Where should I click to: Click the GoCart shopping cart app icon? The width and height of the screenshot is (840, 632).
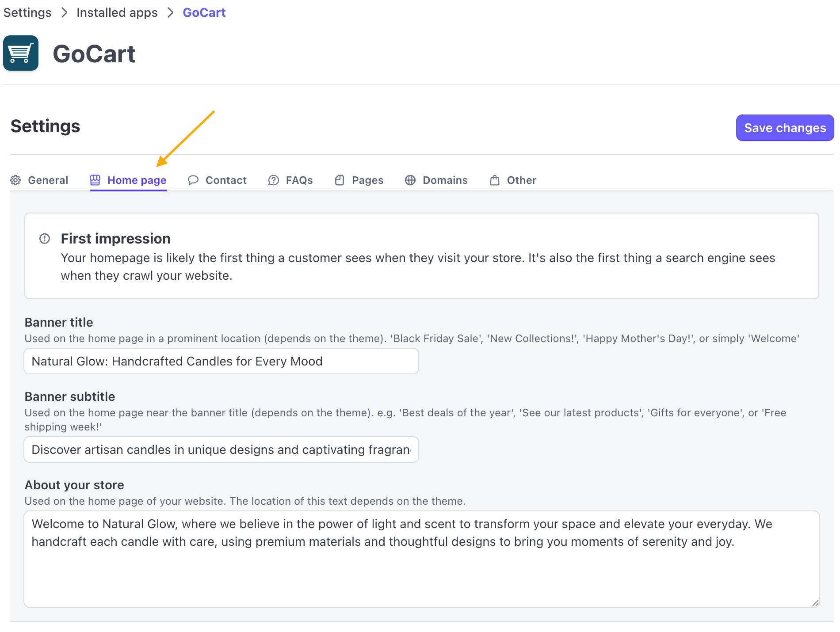tap(21, 53)
